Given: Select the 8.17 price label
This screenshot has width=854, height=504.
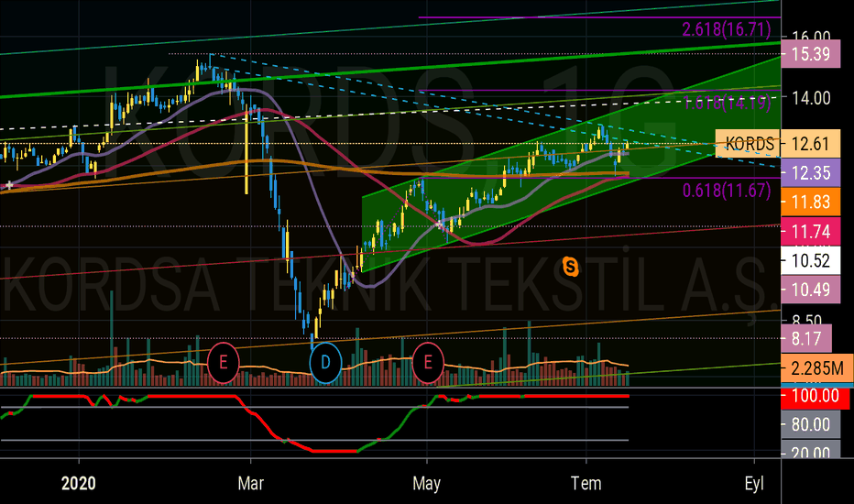Looking at the screenshot, I should coord(806,338).
